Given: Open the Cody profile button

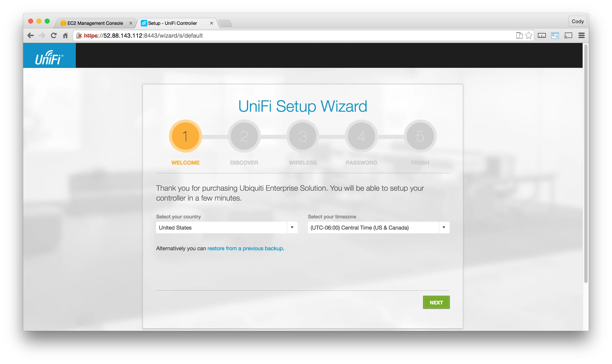Looking at the screenshot, I should click(577, 21).
